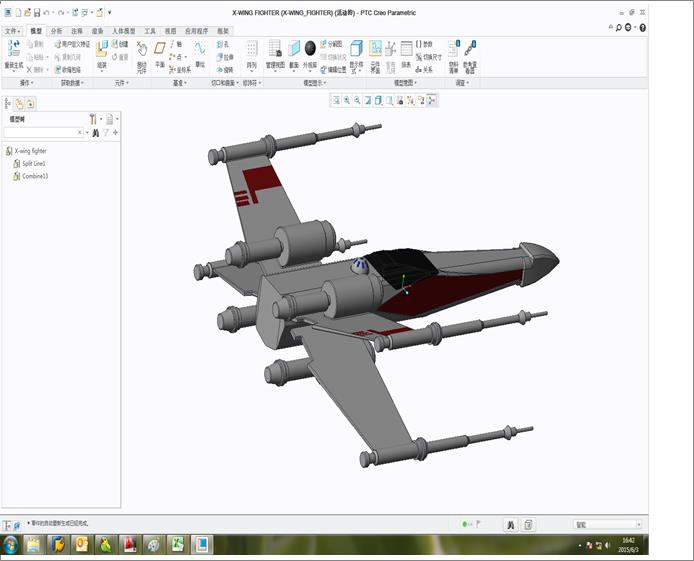Click the Save icon in quick access toolbar

point(37,13)
